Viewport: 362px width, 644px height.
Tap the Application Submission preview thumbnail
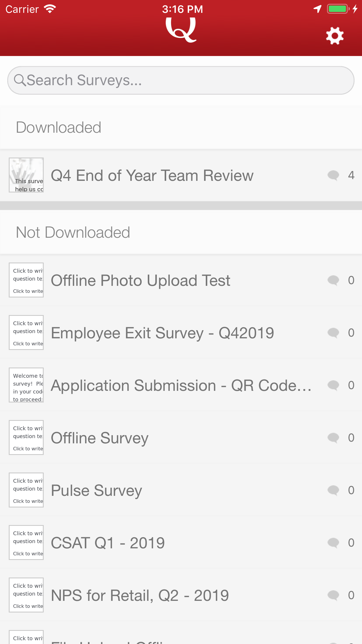(26, 385)
